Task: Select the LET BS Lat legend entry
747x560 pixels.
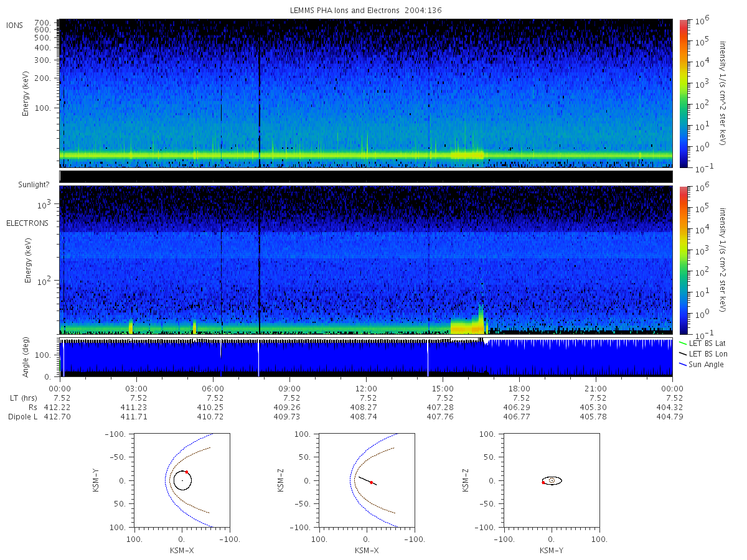Action: (x=702, y=343)
